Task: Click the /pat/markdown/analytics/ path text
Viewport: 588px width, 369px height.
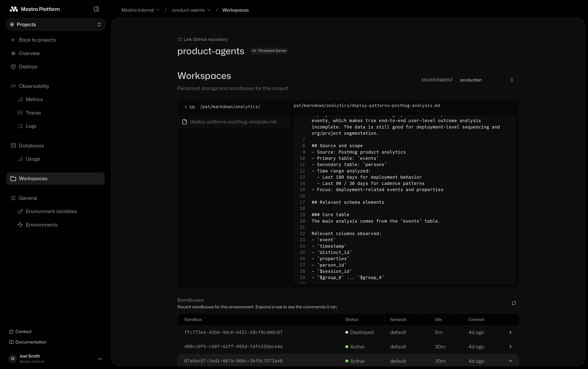Action: [x=230, y=107]
